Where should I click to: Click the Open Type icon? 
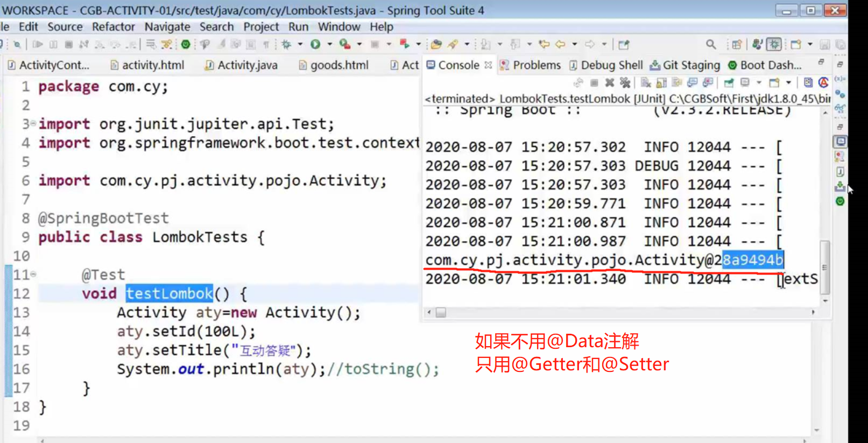436,45
